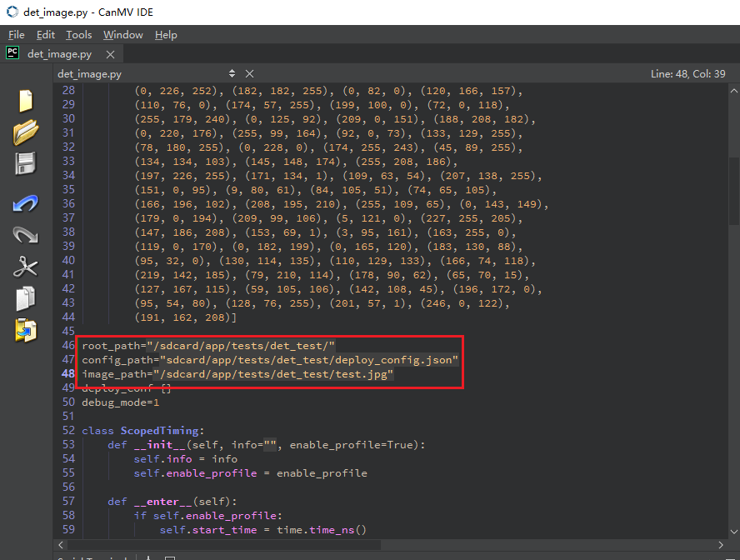Click the vertical scrollbar down arrow
This screenshot has height=560, width=740.
coord(734,531)
